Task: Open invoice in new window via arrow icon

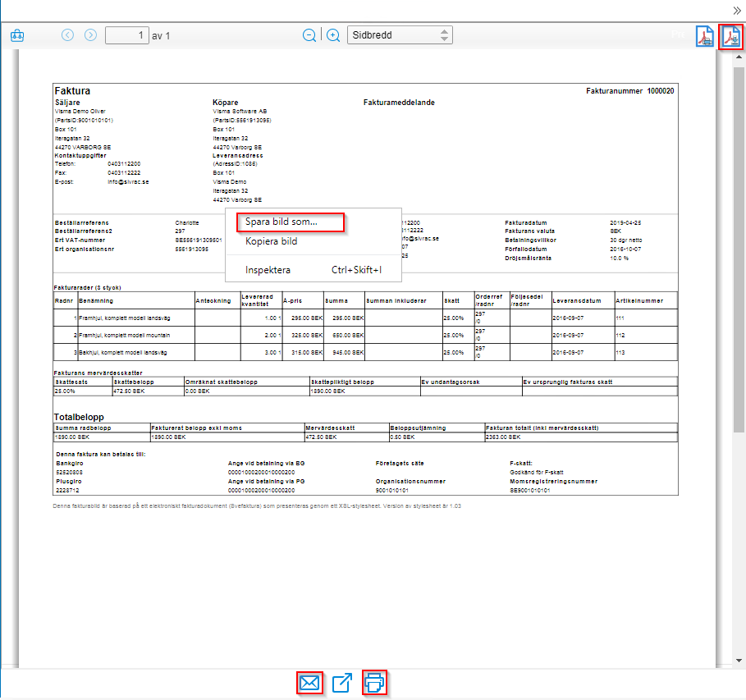Action: 341,682
